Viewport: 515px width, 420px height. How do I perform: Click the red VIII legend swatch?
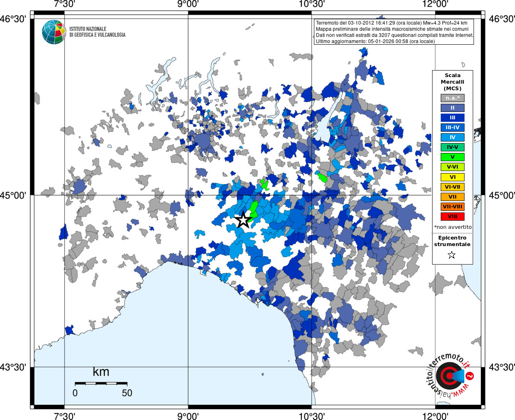pyautogui.click(x=453, y=217)
